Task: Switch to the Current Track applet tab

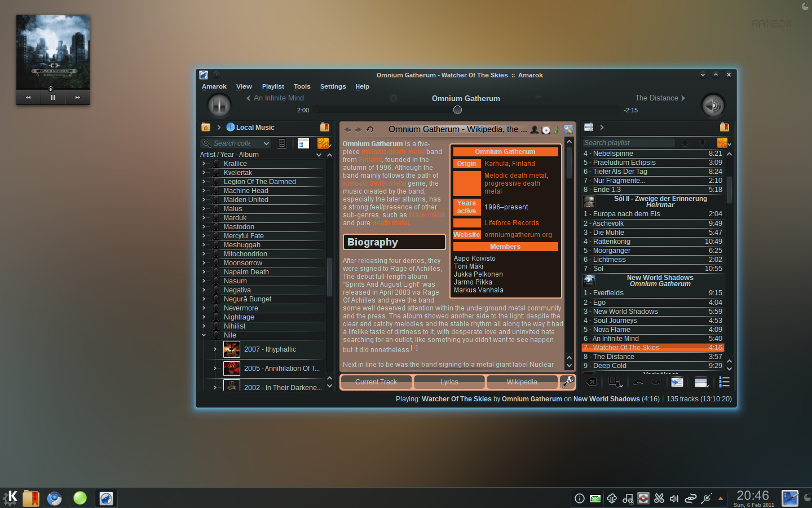Action: (376, 382)
